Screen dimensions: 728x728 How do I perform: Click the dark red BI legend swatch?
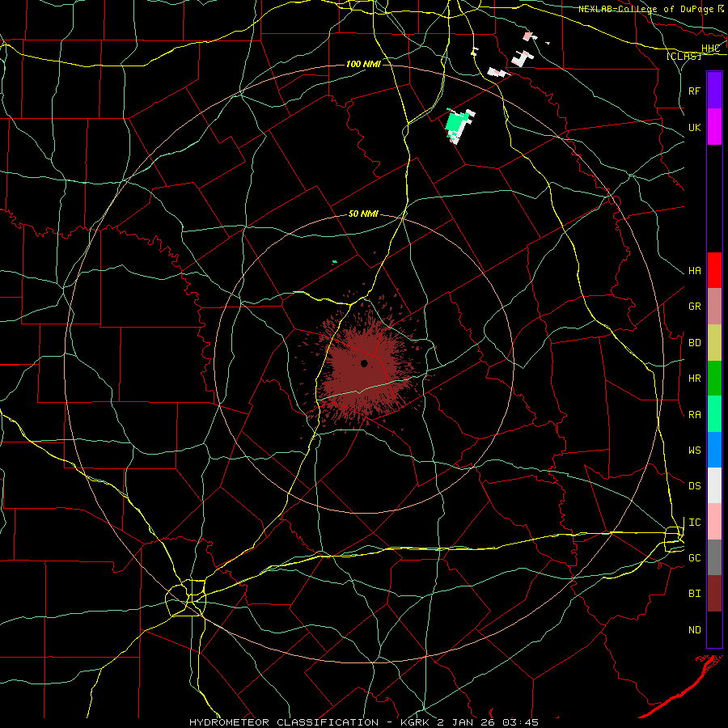coord(714,594)
